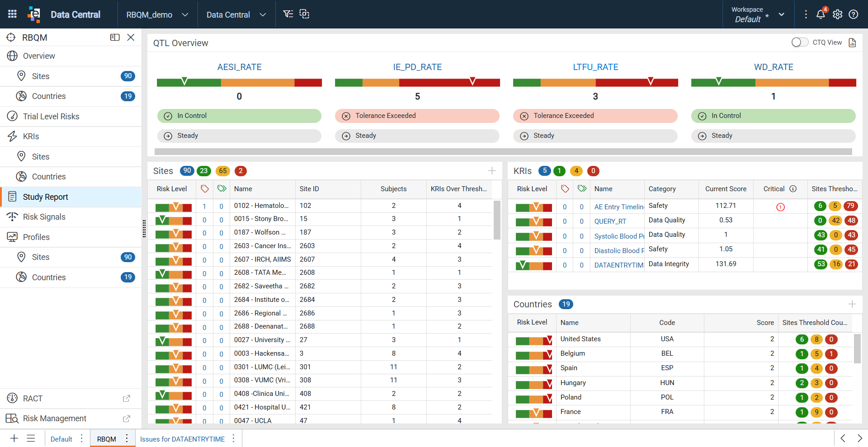Open options for the RBQM tab
This screenshot has height=447, width=868.
(x=127, y=438)
